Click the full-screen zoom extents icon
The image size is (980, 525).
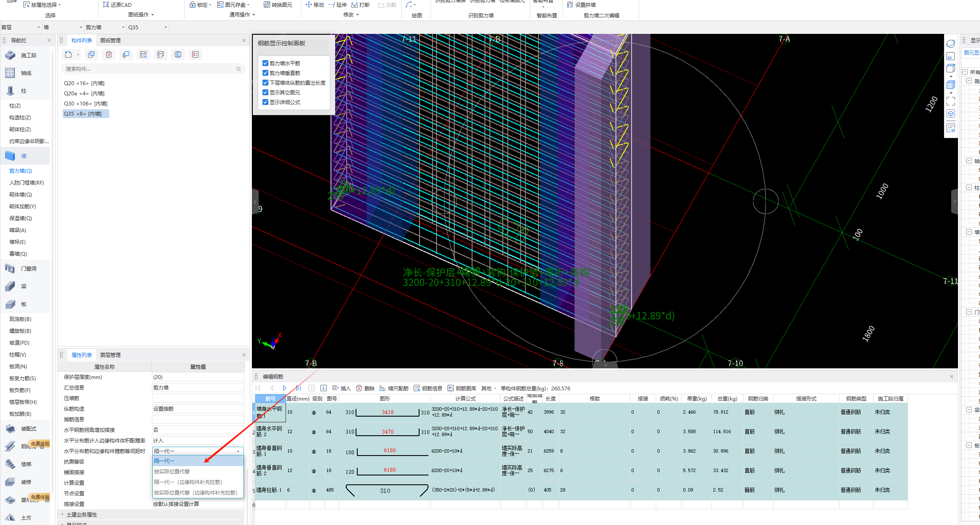(951, 101)
